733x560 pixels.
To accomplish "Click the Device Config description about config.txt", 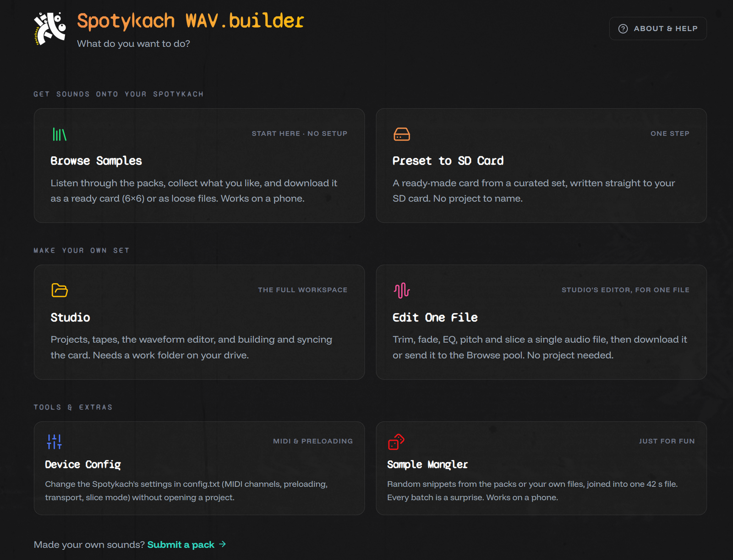I will click(186, 490).
